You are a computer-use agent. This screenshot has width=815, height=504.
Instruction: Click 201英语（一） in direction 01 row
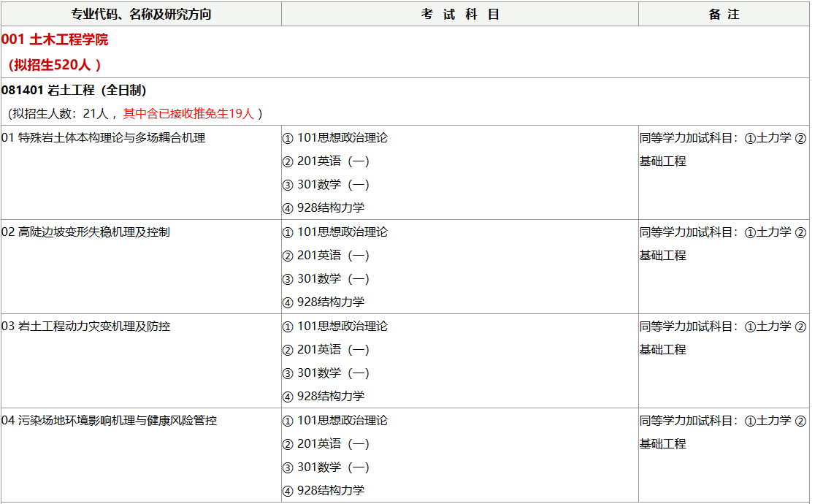point(333,161)
